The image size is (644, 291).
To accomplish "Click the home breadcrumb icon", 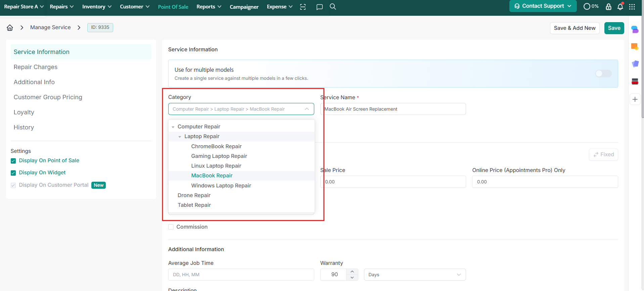I will tap(10, 27).
